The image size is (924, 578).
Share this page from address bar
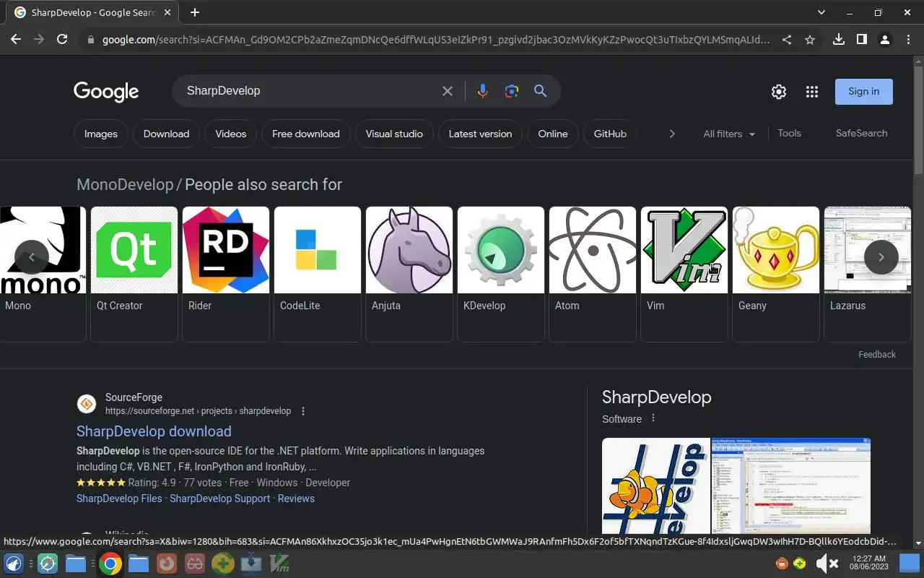787,40
